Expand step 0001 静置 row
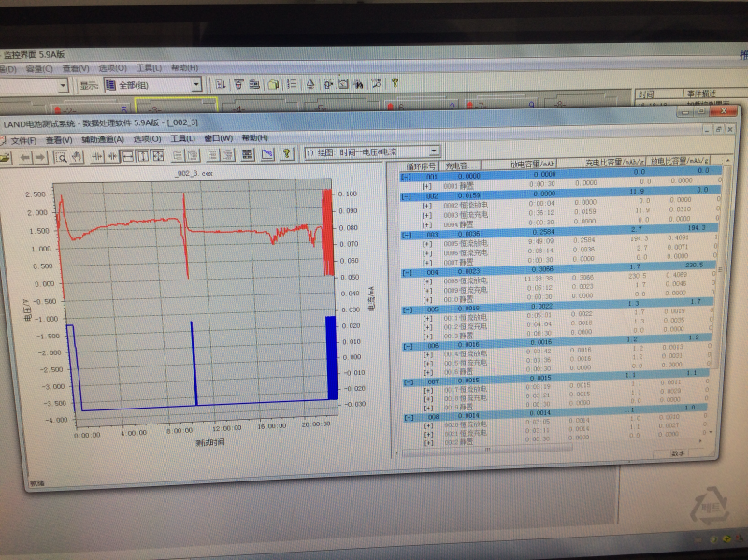The width and height of the screenshot is (748, 560). (x=426, y=186)
